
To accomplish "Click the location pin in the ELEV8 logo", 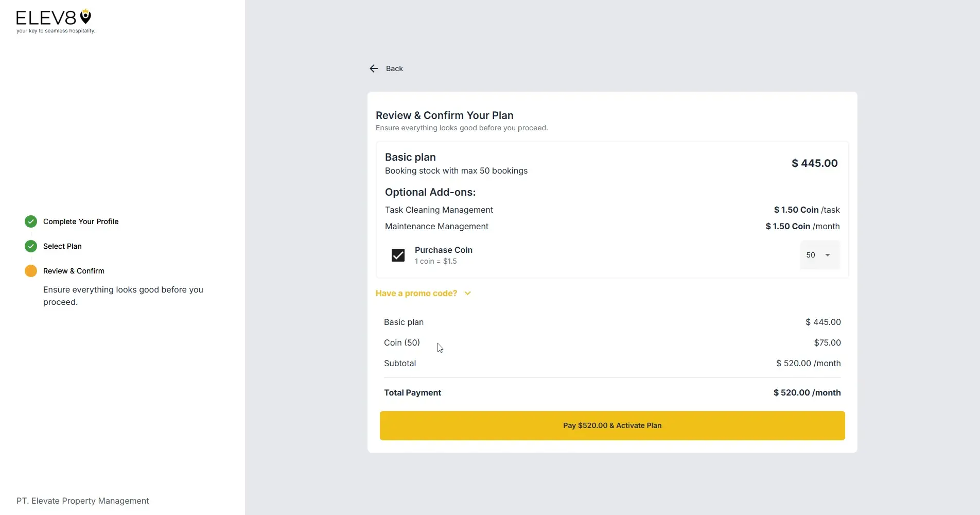I will click(x=85, y=16).
